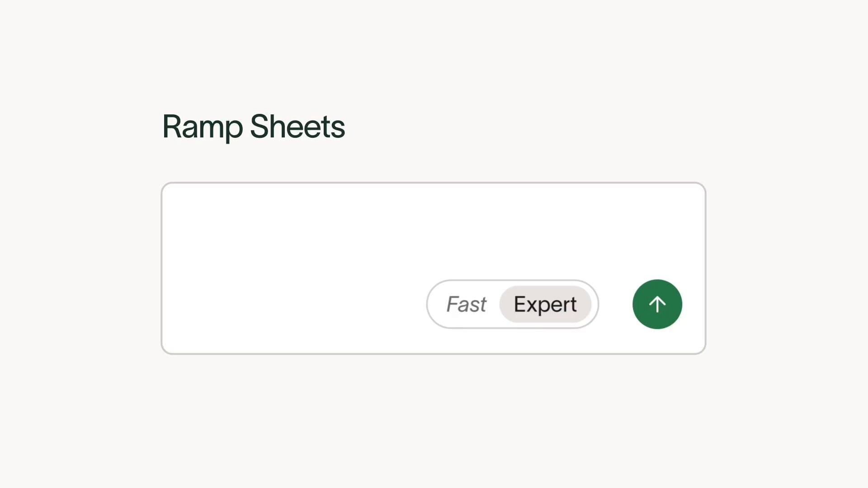Select the Ramp Sheets title text
The height and width of the screenshot is (488, 868).
253,127
